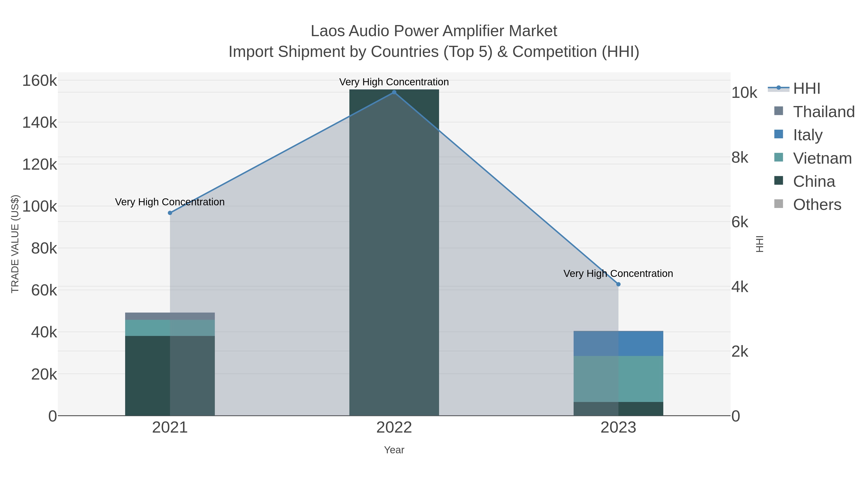The height and width of the screenshot is (488, 868).
Task: Click the 60k left axis tick
Action: 44,290
